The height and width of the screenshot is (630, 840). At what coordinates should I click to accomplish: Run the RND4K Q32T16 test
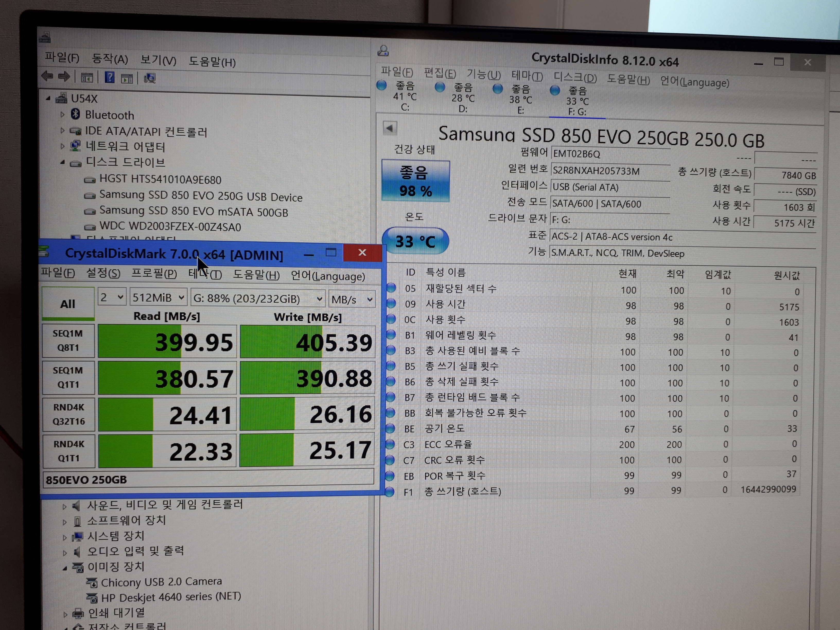point(69,414)
